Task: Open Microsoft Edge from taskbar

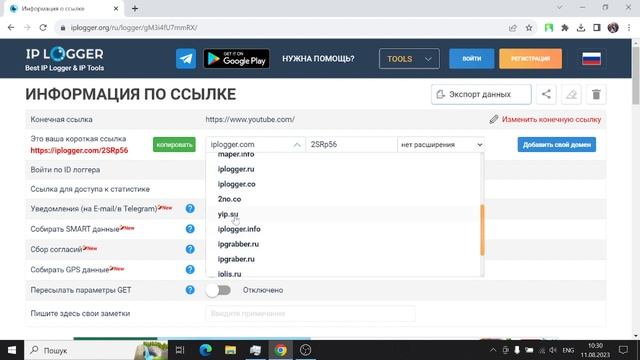Action: pos(205,350)
